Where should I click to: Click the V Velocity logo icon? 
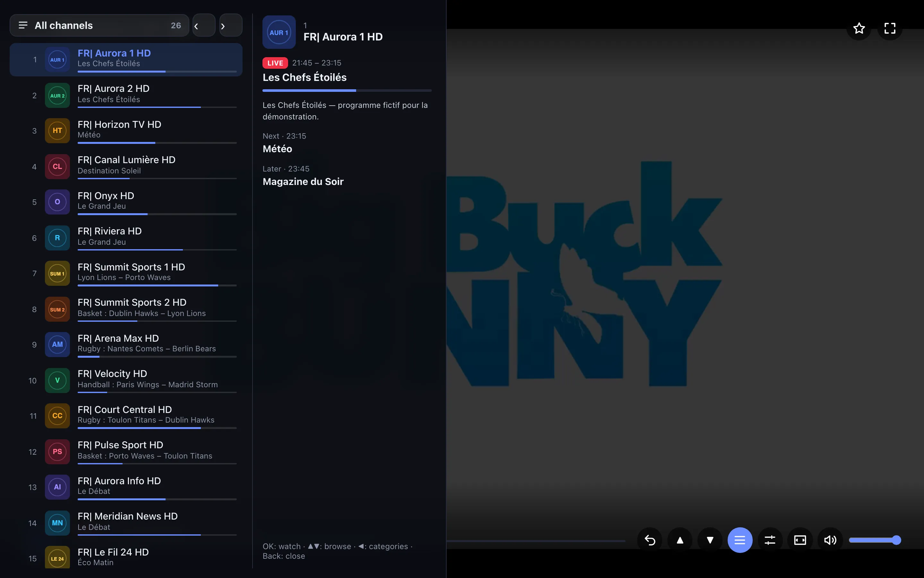57,381
